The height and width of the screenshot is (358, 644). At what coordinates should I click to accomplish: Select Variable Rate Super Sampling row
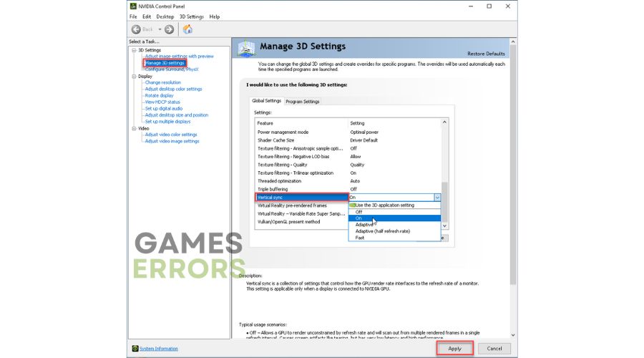[302, 214]
